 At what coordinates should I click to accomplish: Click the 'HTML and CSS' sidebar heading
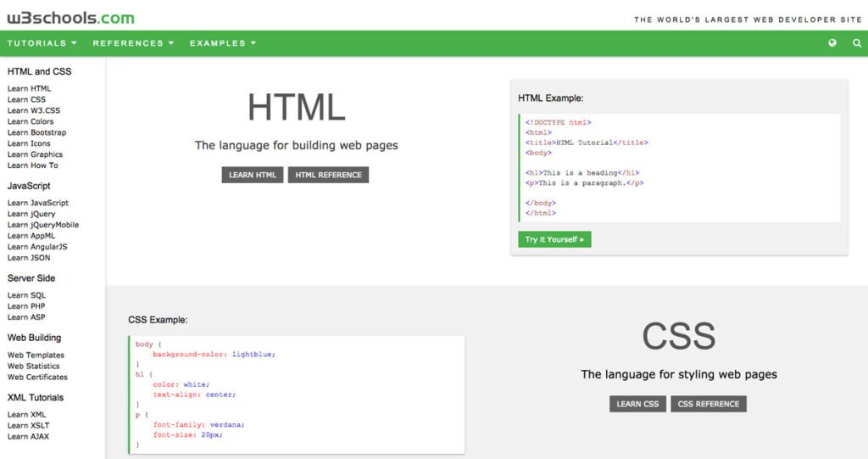tap(39, 71)
